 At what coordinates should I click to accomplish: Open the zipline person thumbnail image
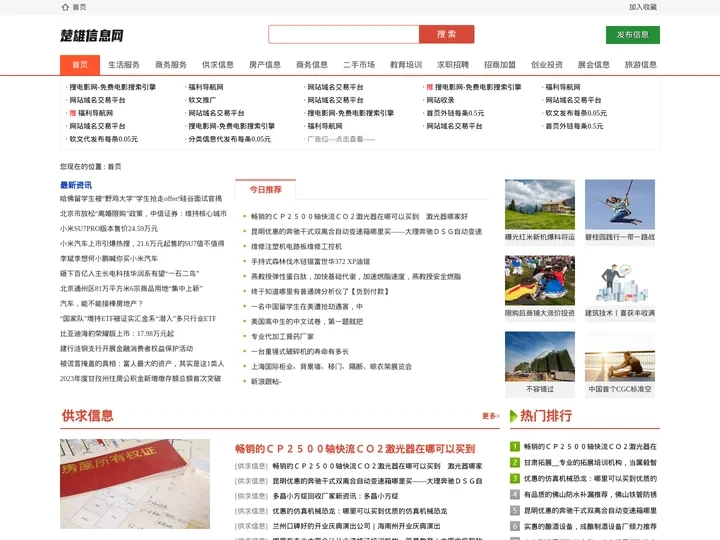[620, 204]
